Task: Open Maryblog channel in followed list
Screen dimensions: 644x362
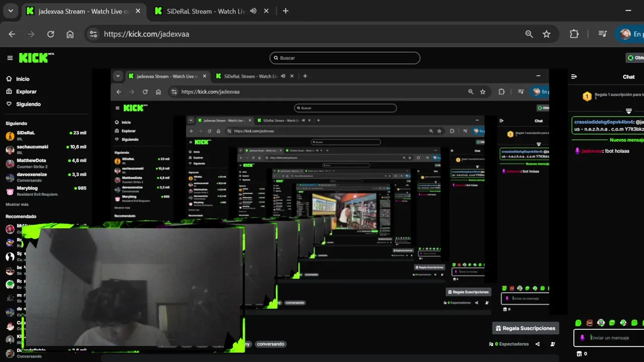Action: coord(46,191)
